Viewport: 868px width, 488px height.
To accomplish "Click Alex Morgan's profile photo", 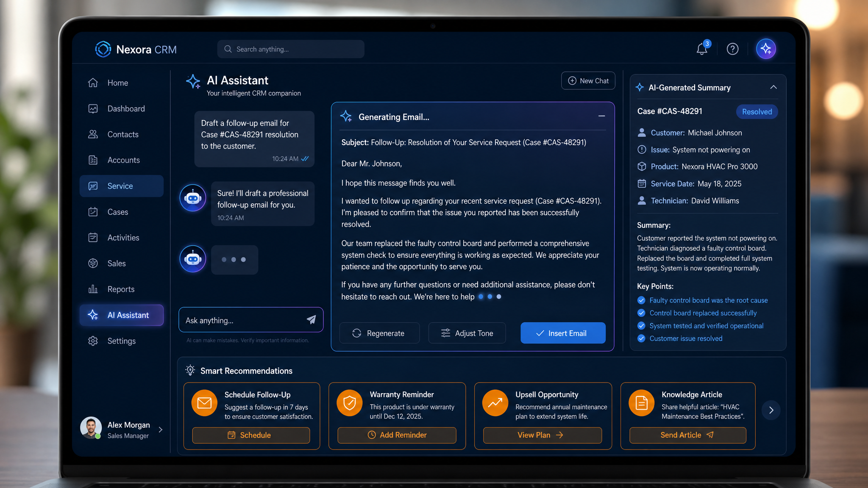I will pyautogui.click(x=91, y=428).
